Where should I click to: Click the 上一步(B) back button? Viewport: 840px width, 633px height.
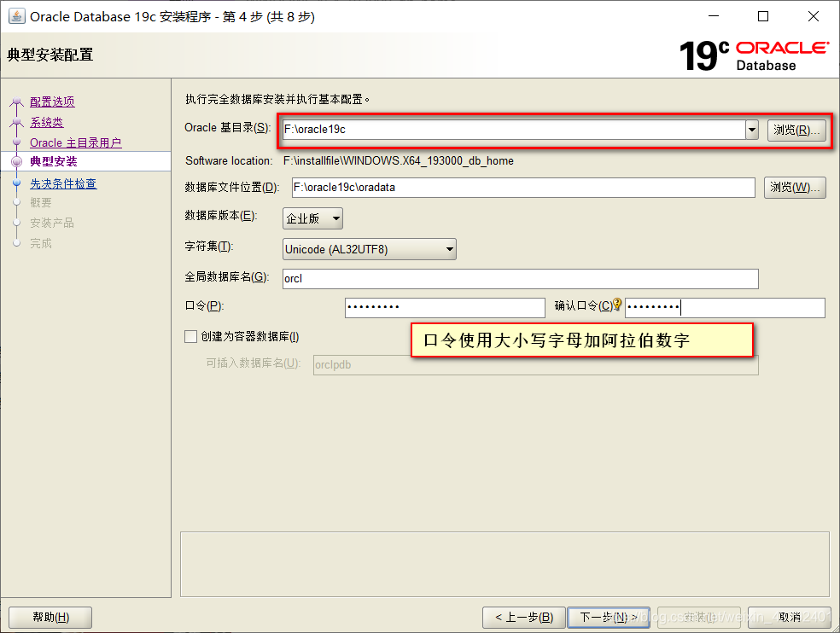click(x=524, y=618)
